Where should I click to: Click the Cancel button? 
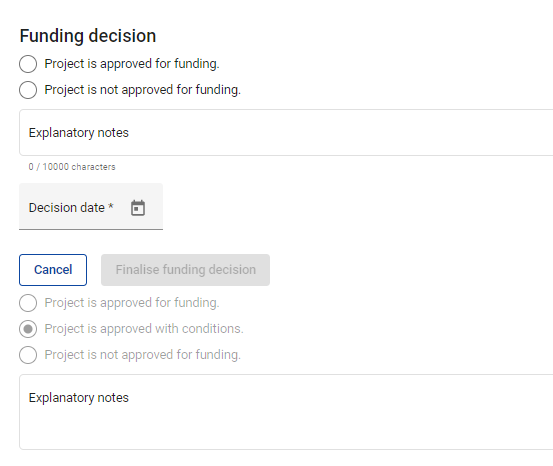(53, 270)
